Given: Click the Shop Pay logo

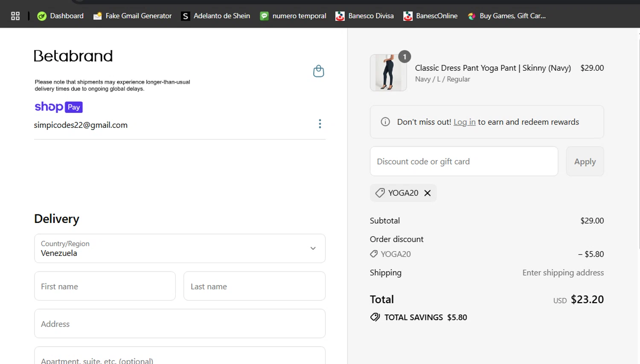Looking at the screenshot, I should (58, 107).
